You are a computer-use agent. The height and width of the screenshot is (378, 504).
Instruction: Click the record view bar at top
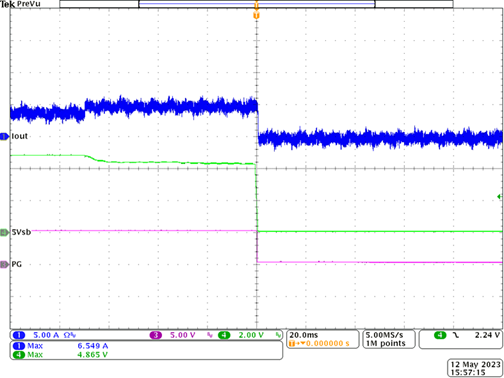pos(256,4)
